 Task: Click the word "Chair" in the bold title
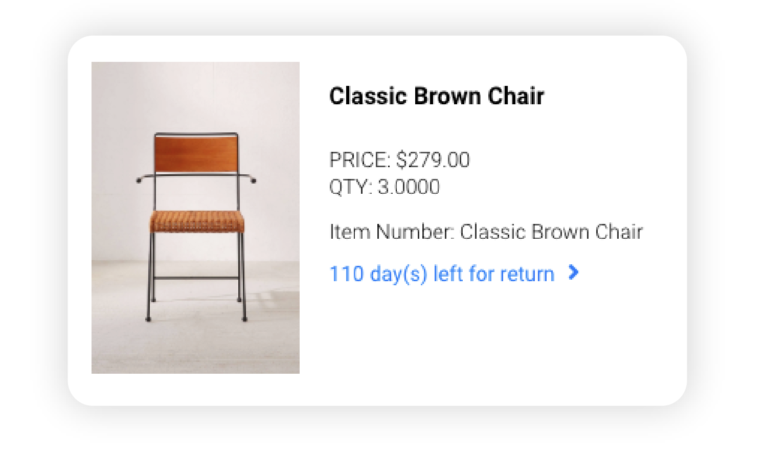click(516, 96)
